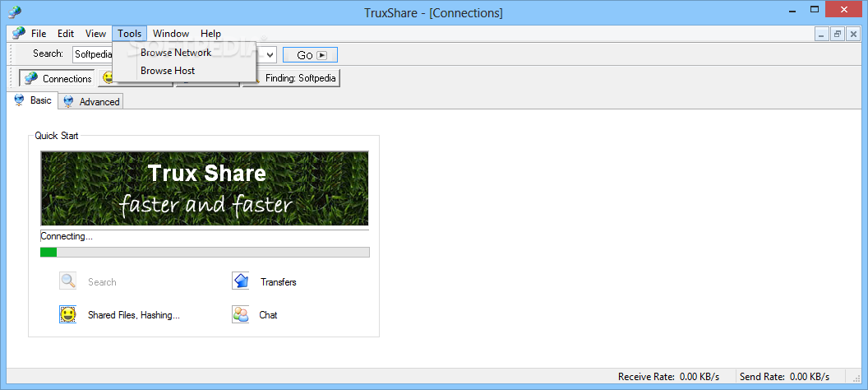
Task: Click the Search magnifier icon
Action: click(68, 281)
